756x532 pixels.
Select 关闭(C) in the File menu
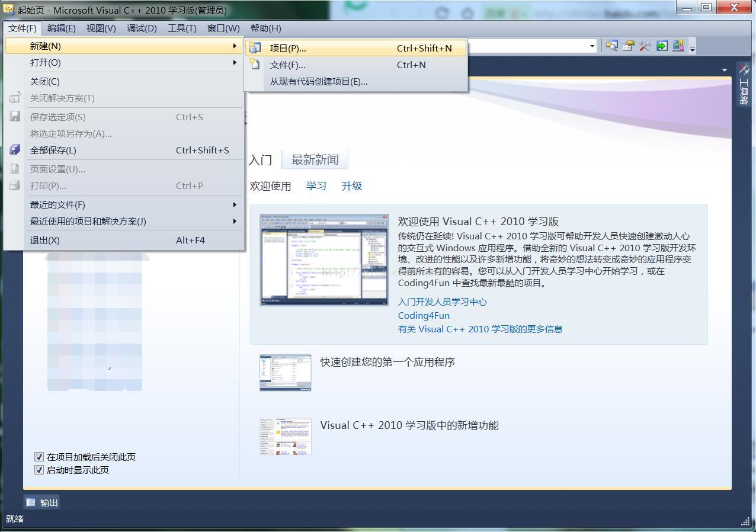point(125,81)
